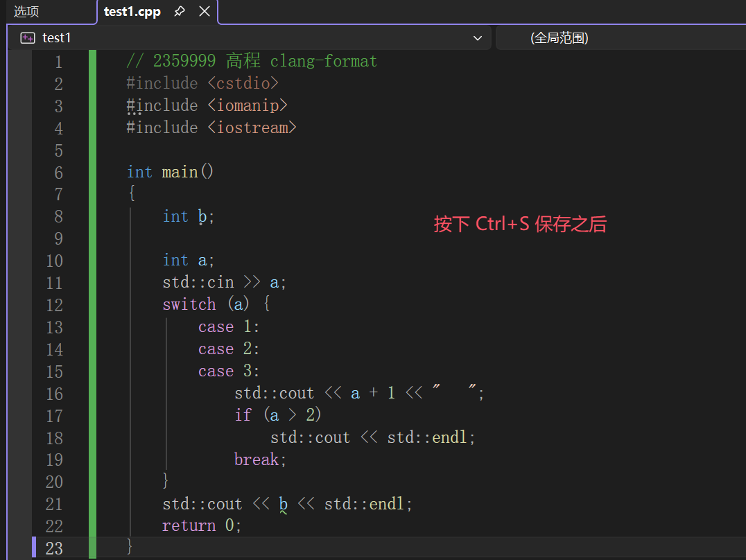Viewport: 746px width, 560px height.
Task: Click the green change indicator next to line 1
Action: 92,61
